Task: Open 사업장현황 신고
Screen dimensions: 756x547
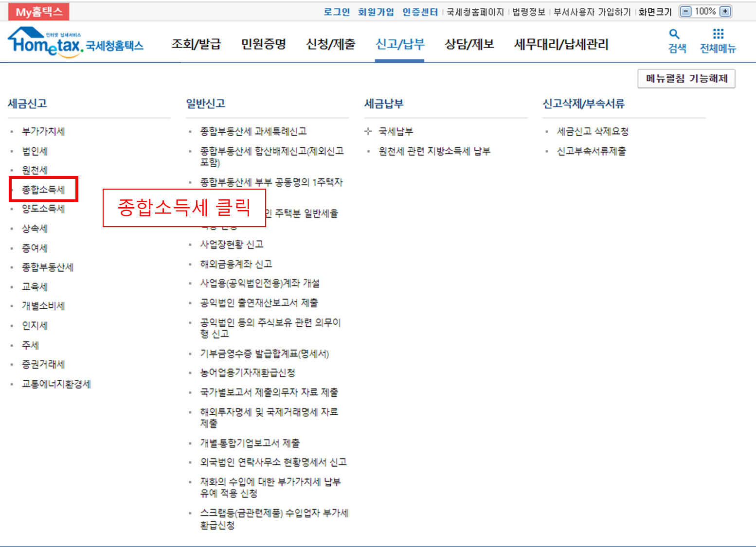Action: pos(233,244)
